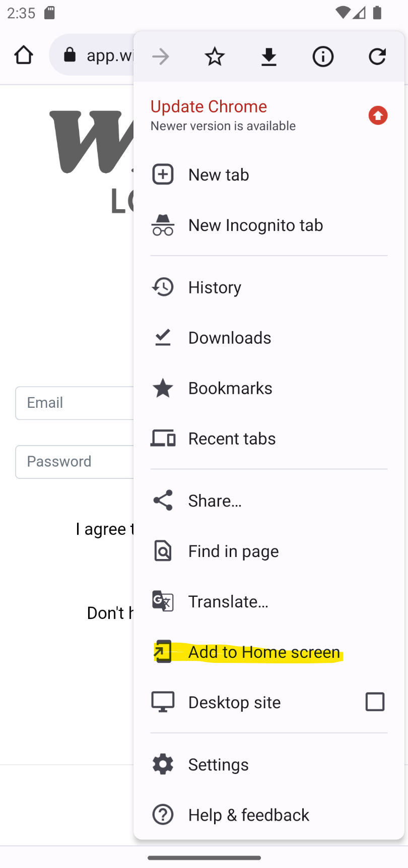This screenshot has height=868, width=408.
Task: Enable the Desktop site checkbox
Action: point(375,702)
